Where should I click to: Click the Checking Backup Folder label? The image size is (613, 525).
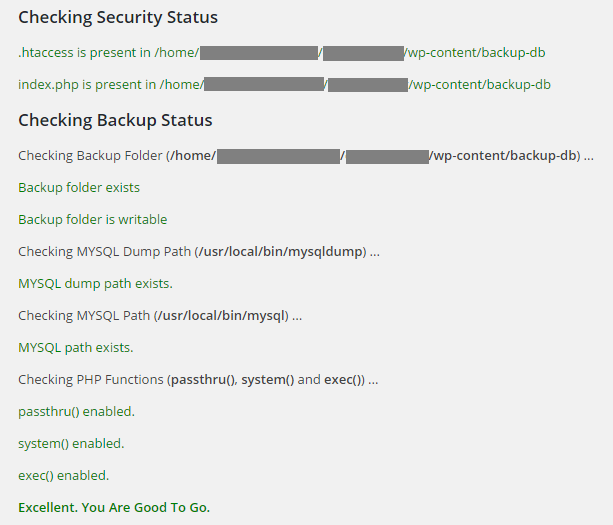91,156
